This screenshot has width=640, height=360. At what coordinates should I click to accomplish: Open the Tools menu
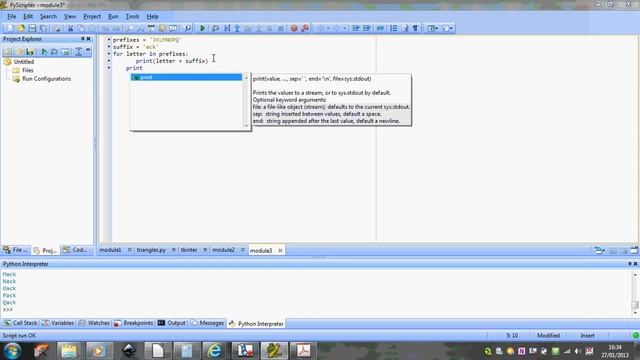[x=132, y=16]
